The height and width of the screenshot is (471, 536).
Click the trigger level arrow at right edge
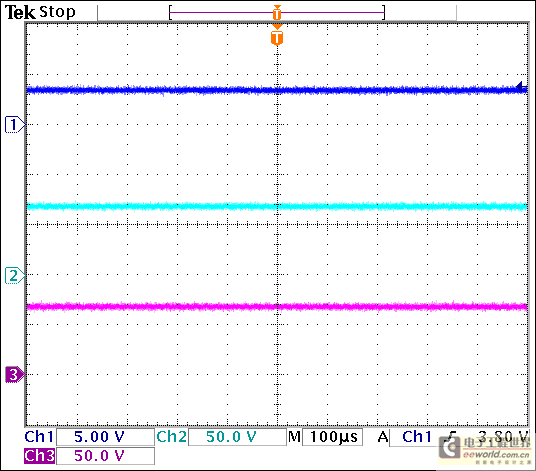tap(522, 87)
